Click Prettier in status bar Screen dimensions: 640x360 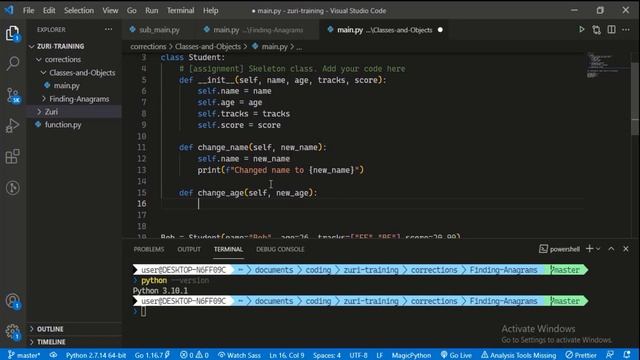point(581,355)
